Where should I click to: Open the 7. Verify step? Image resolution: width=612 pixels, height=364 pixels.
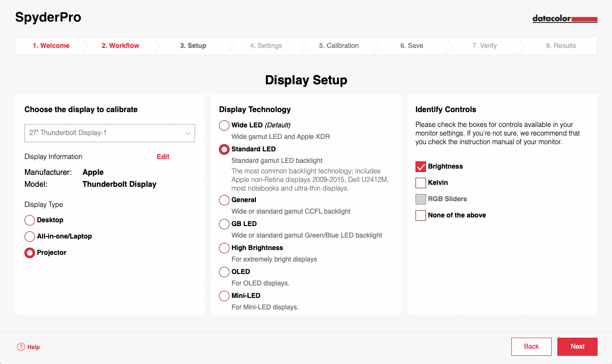485,46
